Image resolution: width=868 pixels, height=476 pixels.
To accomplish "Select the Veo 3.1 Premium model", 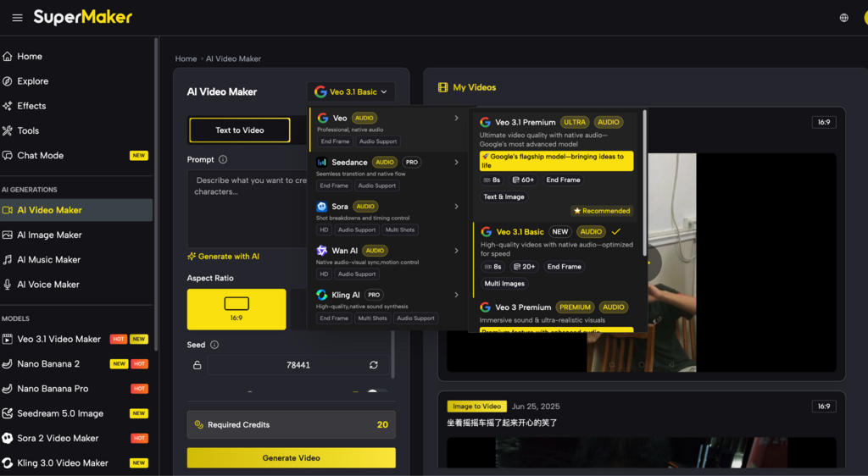I will click(x=556, y=165).
